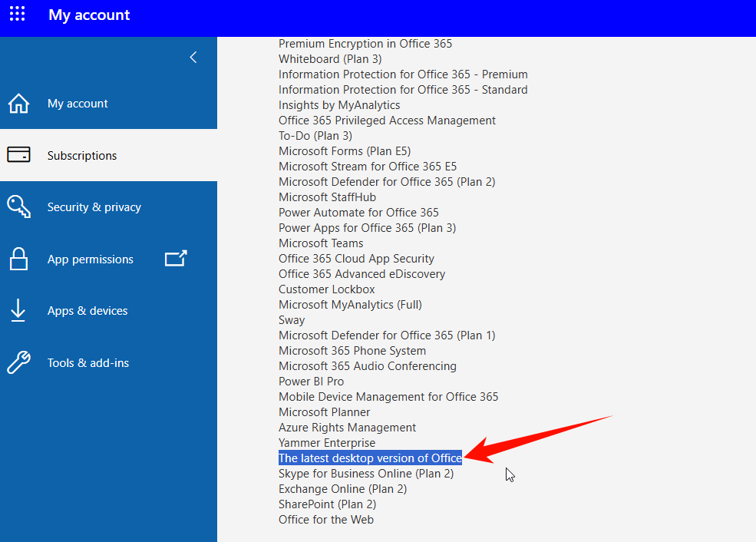Click 'Microsoft Planner' entry
Image resolution: width=756 pixels, height=542 pixels.
click(x=324, y=412)
